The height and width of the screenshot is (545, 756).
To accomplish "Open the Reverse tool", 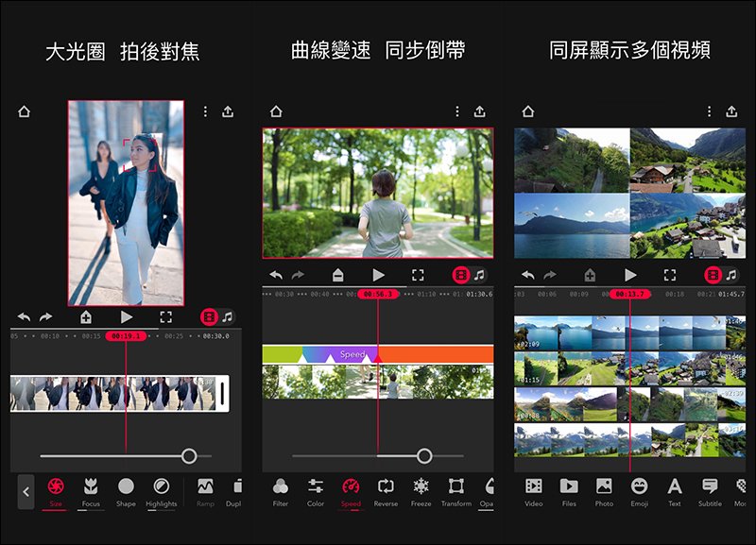I will [386, 488].
